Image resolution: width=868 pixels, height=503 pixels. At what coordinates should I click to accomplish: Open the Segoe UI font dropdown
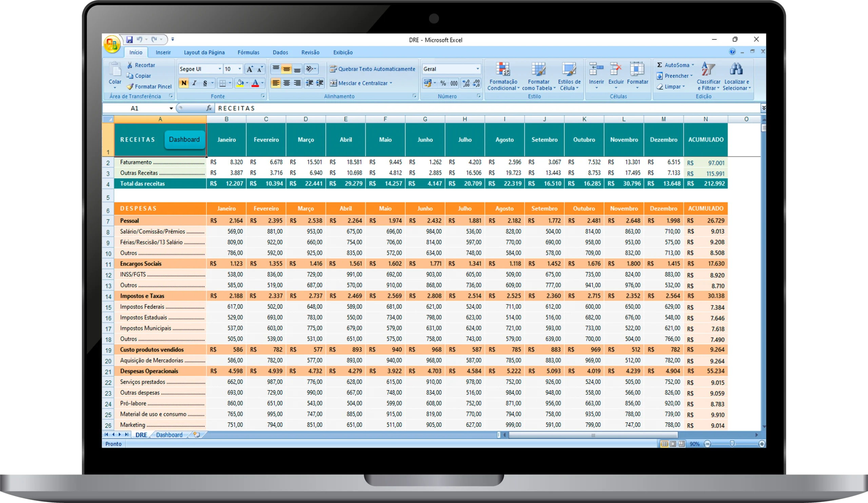(219, 69)
